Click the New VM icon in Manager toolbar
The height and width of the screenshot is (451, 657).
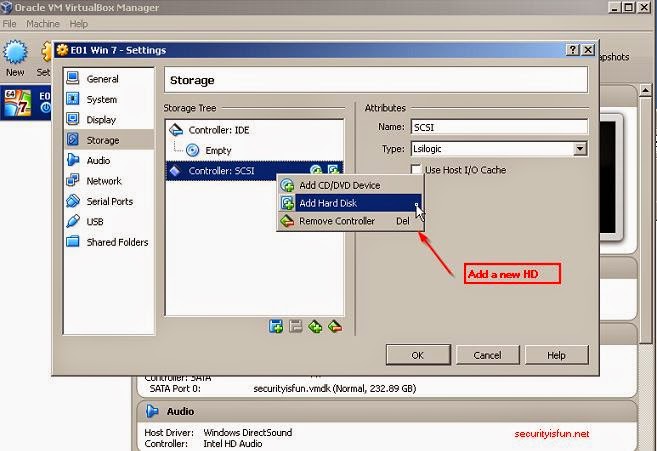click(15, 53)
